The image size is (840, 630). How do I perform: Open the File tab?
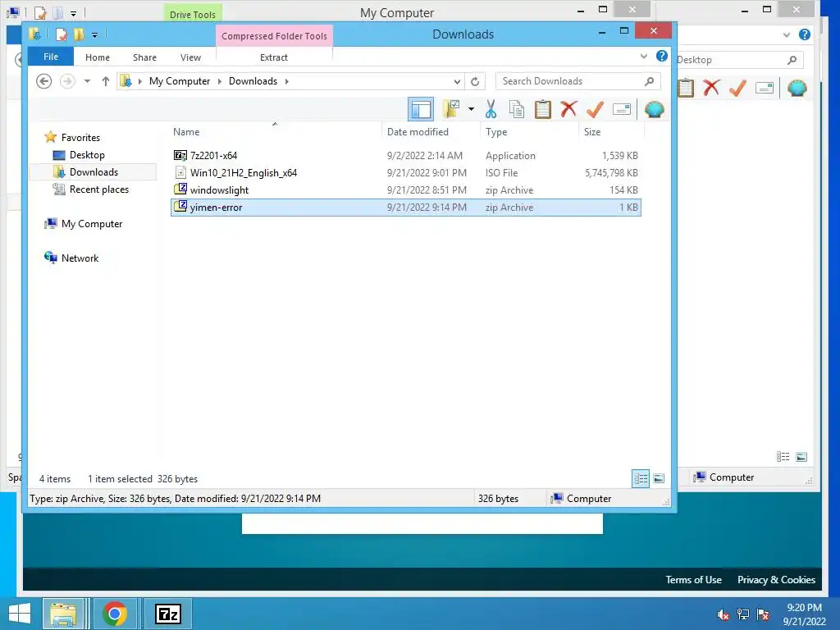coord(51,57)
